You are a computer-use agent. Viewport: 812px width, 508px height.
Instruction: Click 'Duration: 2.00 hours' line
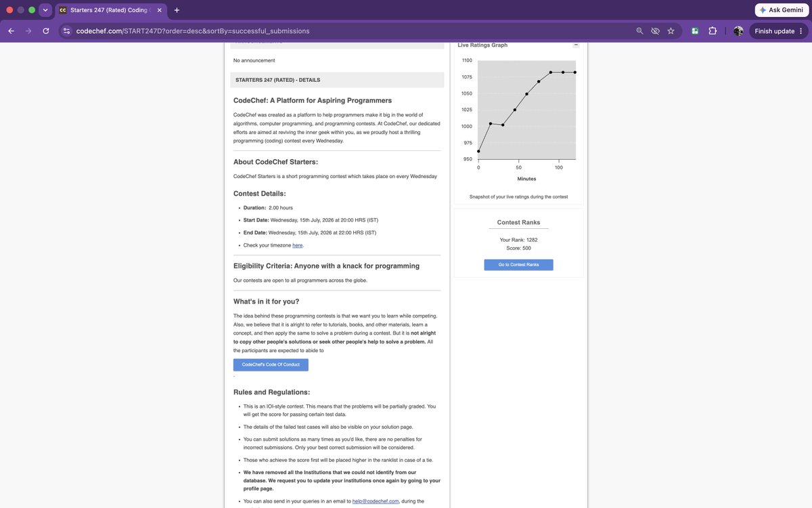point(268,208)
